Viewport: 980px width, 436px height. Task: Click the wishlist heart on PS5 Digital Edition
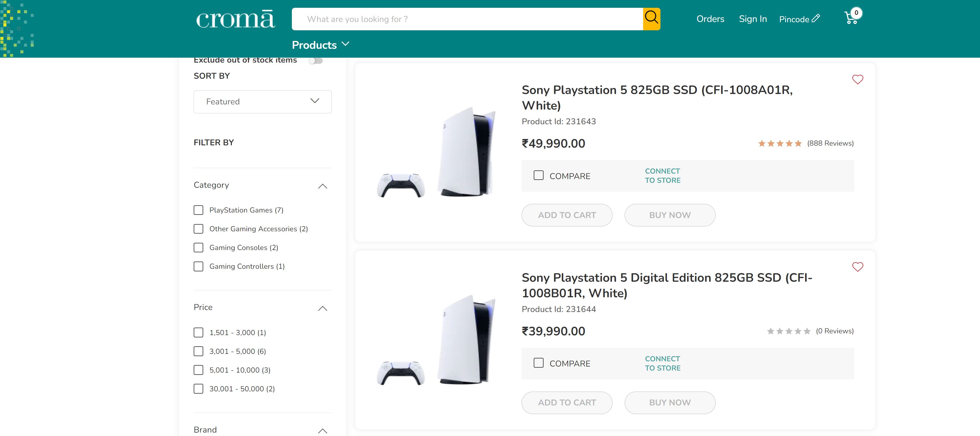[858, 267]
